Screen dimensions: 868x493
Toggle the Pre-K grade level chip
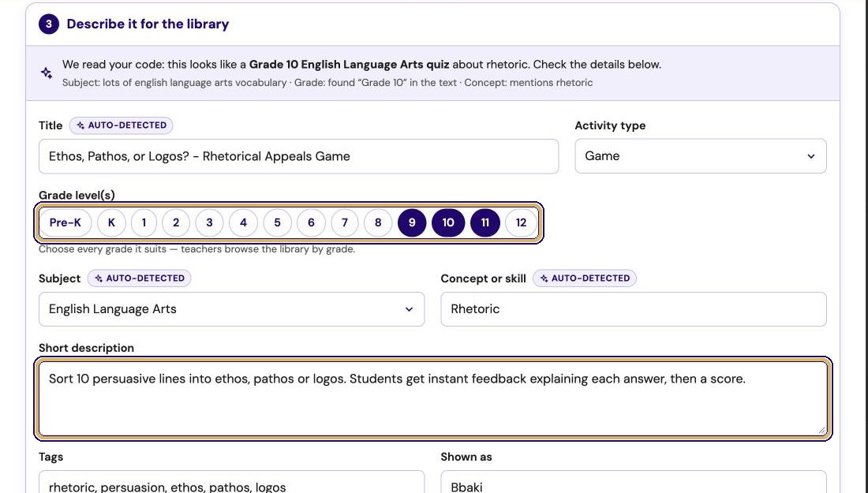[x=65, y=222]
